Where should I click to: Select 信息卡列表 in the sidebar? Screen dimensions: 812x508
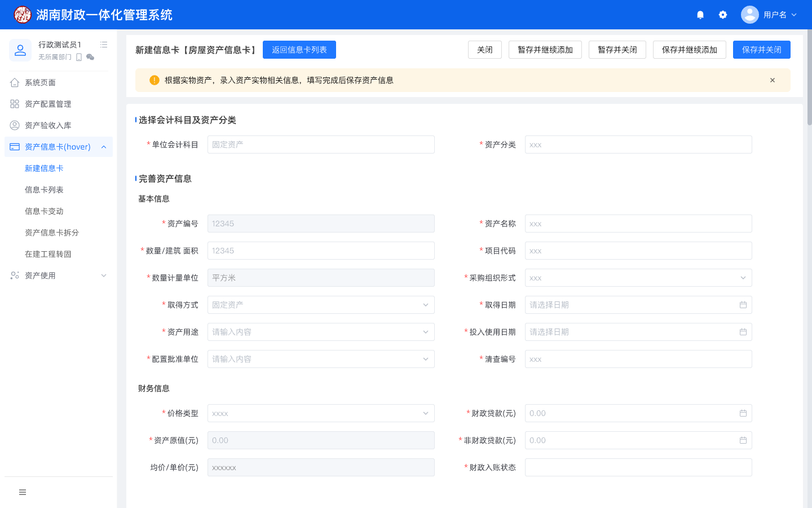[44, 190]
